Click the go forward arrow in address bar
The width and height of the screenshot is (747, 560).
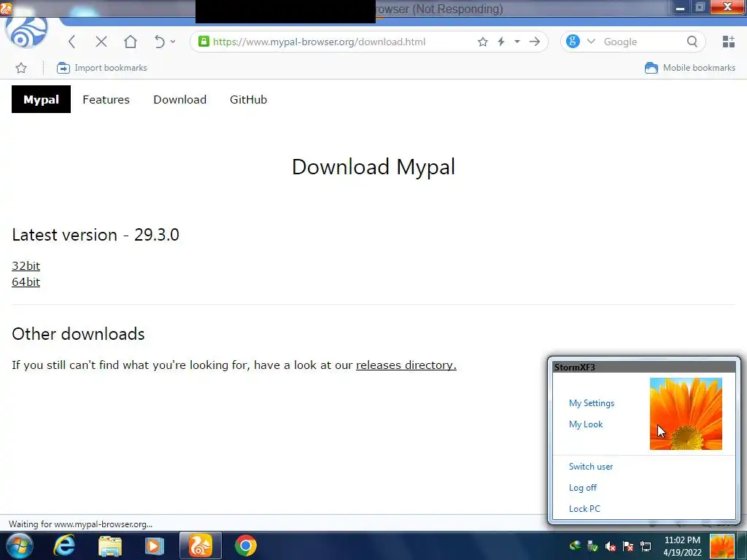535,42
